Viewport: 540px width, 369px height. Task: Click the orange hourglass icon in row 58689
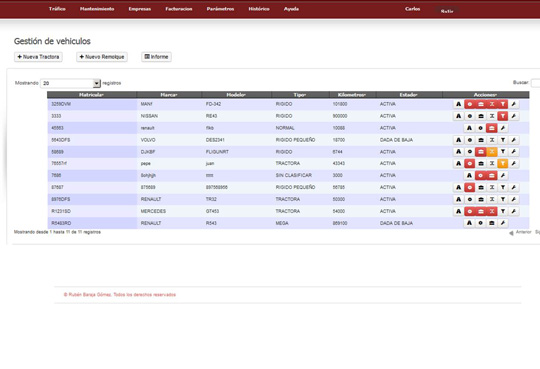click(x=492, y=152)
